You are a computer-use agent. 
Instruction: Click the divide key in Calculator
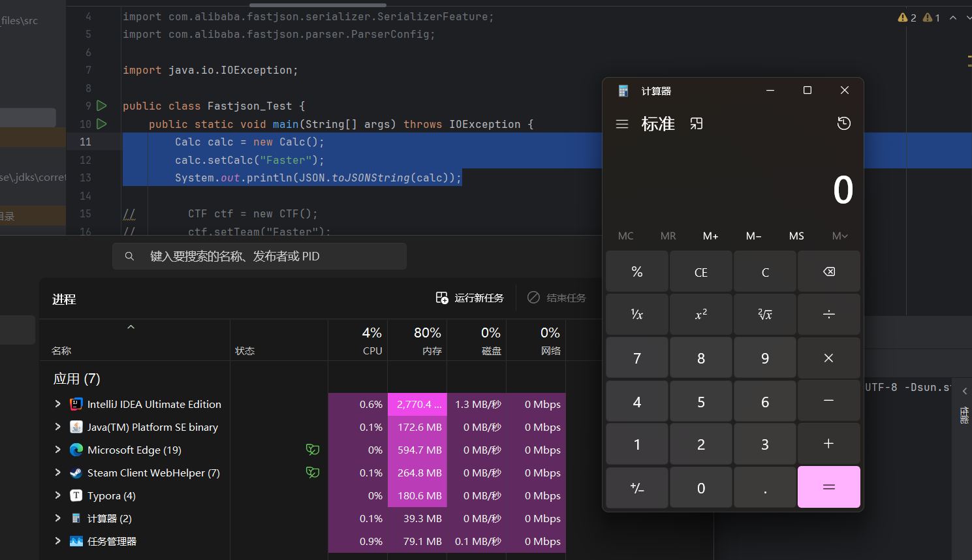click(x=829, y=315)
